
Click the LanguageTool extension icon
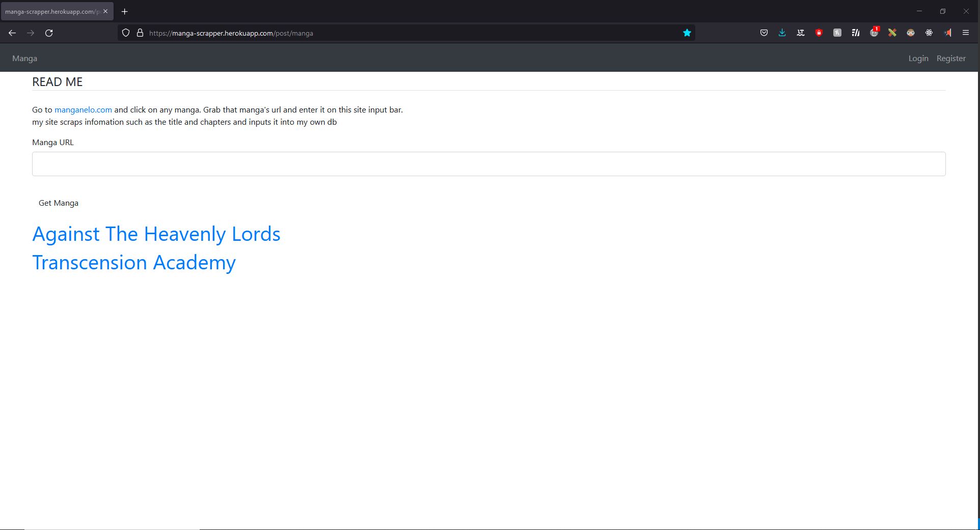click(800, 33)
